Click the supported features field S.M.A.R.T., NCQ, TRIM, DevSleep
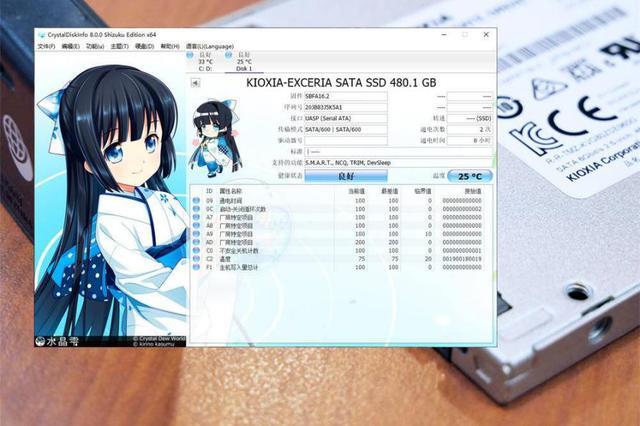This screenshot has width=640, height=426. click(398, 162)
